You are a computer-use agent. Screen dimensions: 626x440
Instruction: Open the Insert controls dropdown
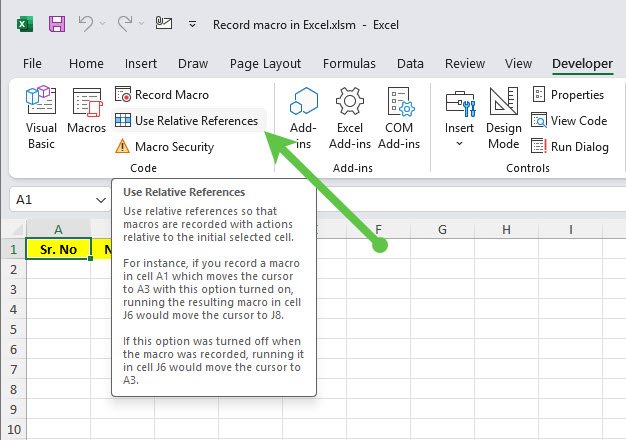coord(460,117)
